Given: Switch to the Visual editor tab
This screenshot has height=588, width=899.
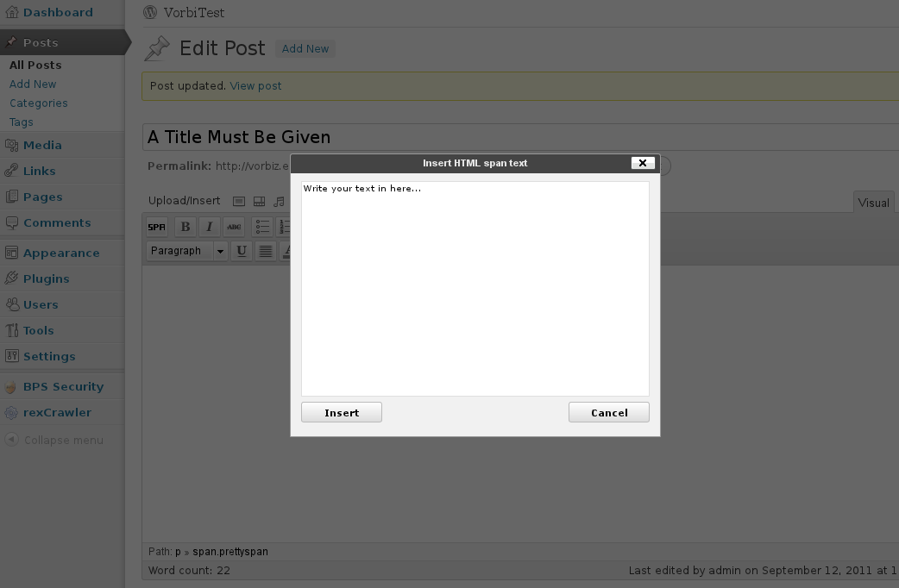Looking at the screenshot, I should coord(873,203).
